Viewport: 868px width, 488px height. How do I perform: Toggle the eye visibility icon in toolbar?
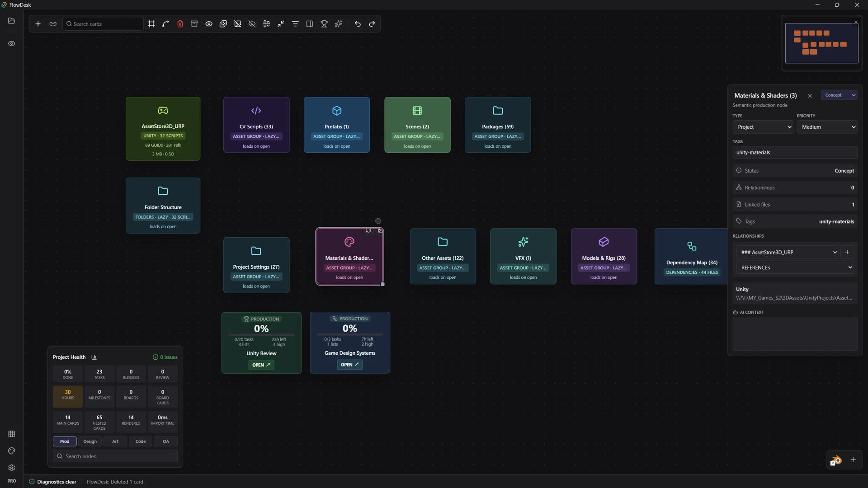209,24
